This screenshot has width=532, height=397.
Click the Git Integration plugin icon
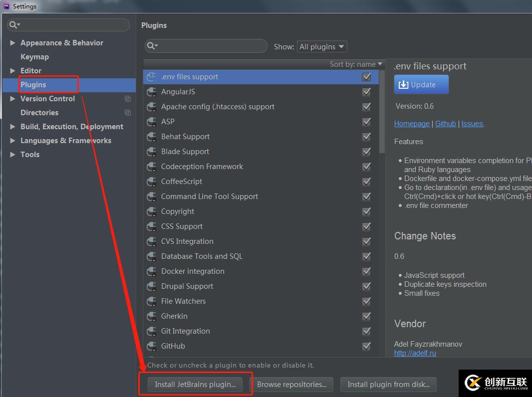pos(151,331)
